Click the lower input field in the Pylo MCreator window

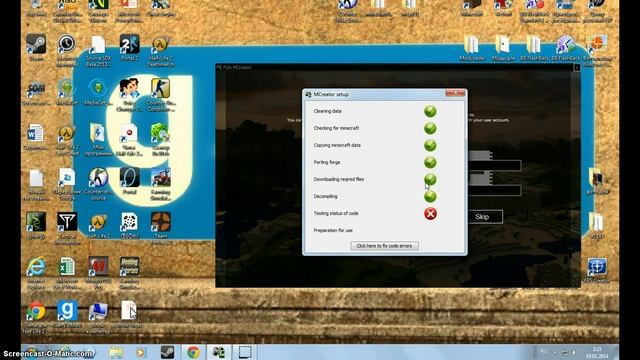coord(495,190)
